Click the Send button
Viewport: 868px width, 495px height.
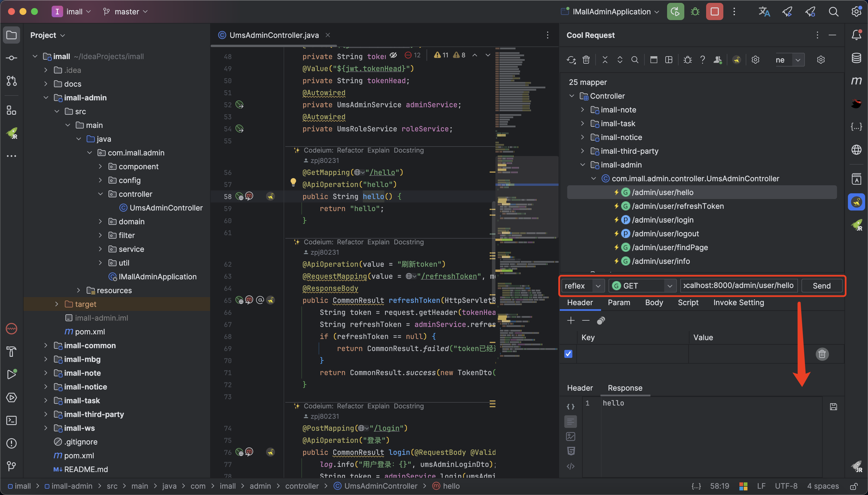[x=821, y=286]
